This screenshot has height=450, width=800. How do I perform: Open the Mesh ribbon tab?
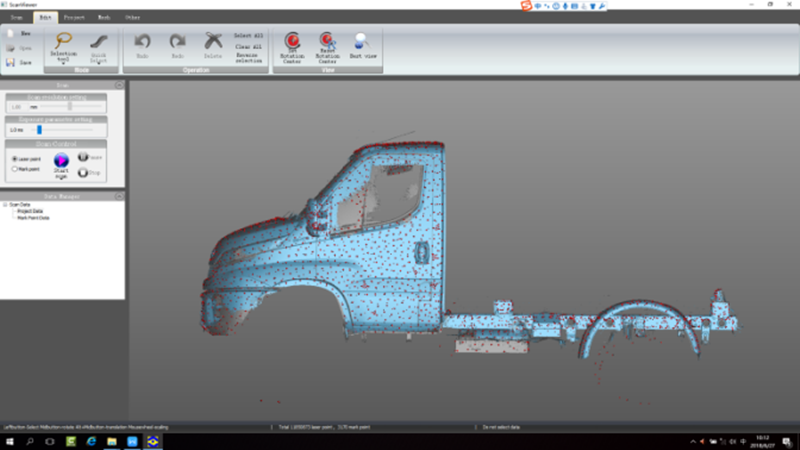104,18
